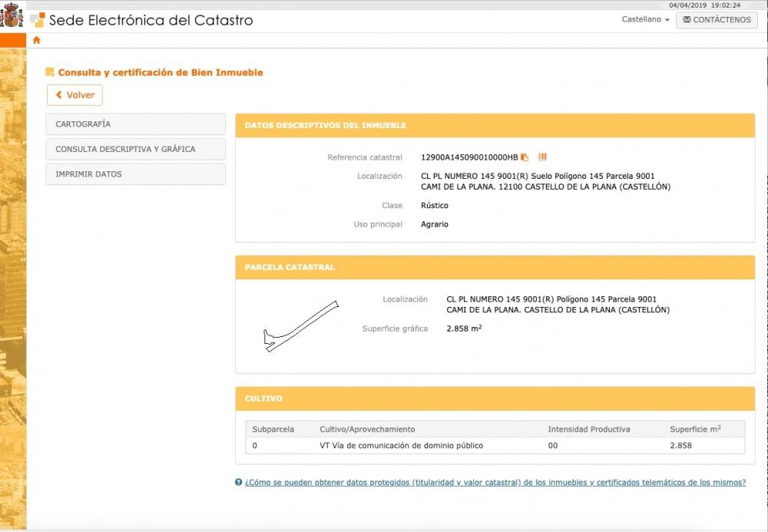The height and width of the screenshot is (532, 768).
Task: Click the Sede Electrónica del Catastro title
Action: click(151, 21)
